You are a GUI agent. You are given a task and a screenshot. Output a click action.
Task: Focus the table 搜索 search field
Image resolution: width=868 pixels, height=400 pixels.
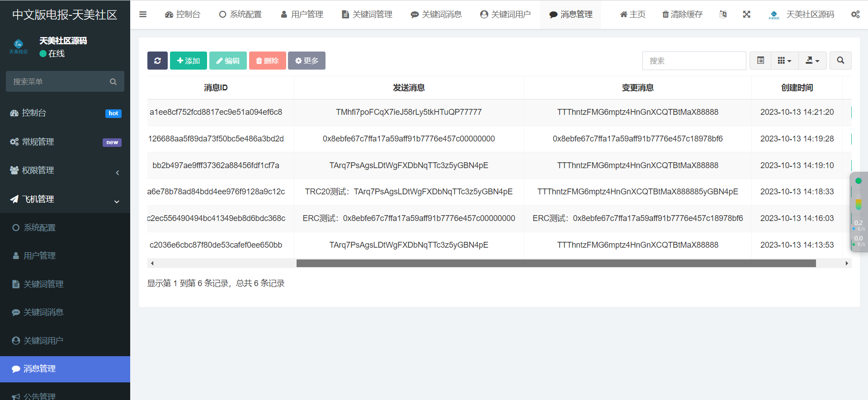(694, 61)
